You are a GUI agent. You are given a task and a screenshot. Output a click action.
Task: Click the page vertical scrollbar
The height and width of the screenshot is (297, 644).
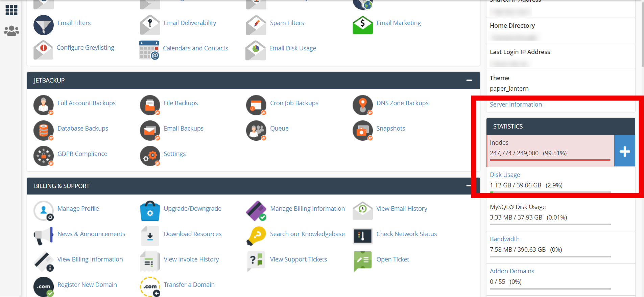(x=642, y=34)
